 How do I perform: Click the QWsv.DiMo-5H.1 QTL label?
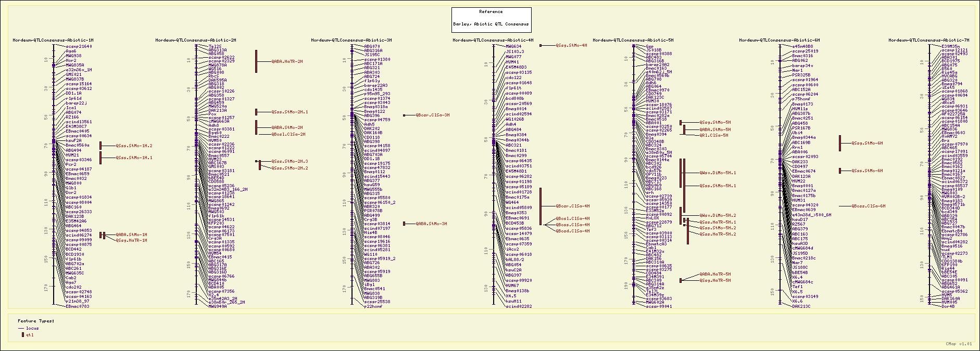[x=717, y=173]
